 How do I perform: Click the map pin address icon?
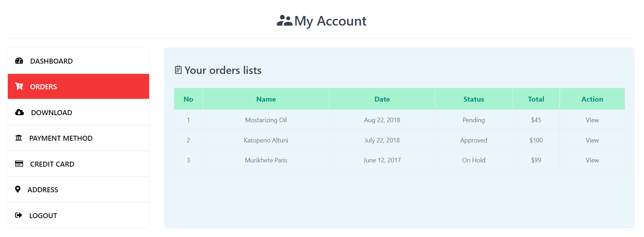pos(18,189)
